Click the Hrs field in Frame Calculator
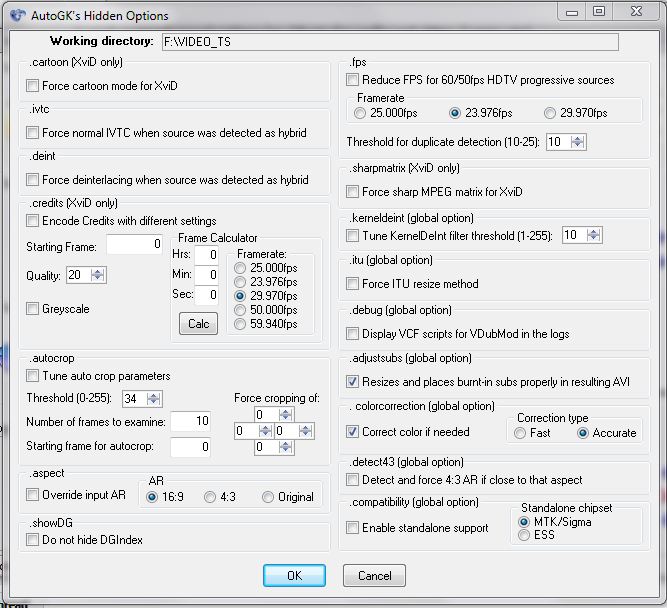The image size is (667, 608). 207,255
